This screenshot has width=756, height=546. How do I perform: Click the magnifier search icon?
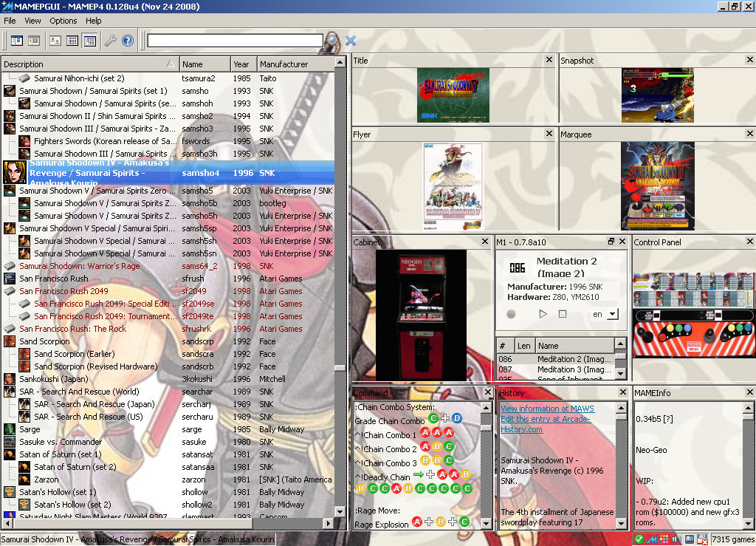click(332, 41)
